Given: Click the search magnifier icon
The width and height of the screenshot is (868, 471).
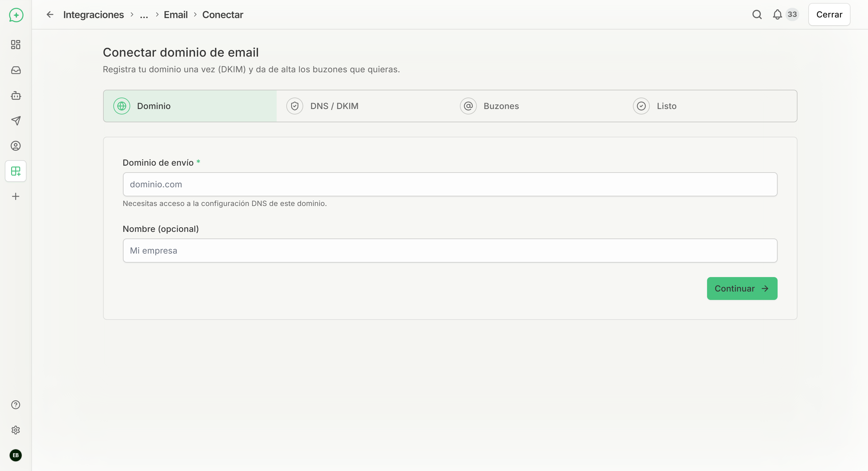Looking at the screenshot, I should (x=757, y=14).
